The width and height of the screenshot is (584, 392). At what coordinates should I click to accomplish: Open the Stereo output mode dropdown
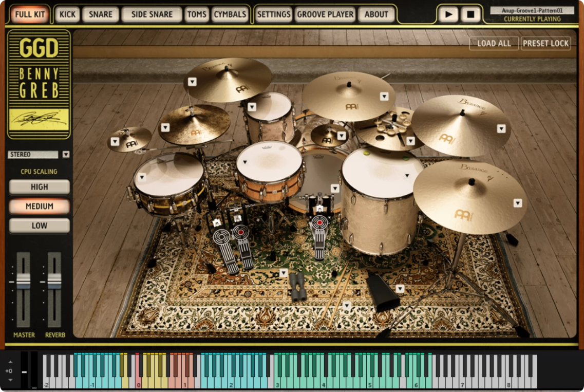coord(66,154)
